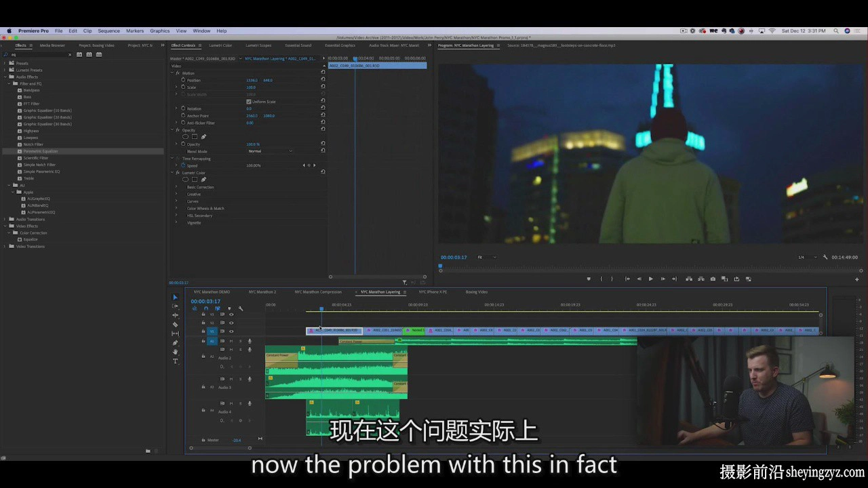The image size is (868, 488).
Task: Select the Track Select Forward tool
Action: [x=175, y=306]
